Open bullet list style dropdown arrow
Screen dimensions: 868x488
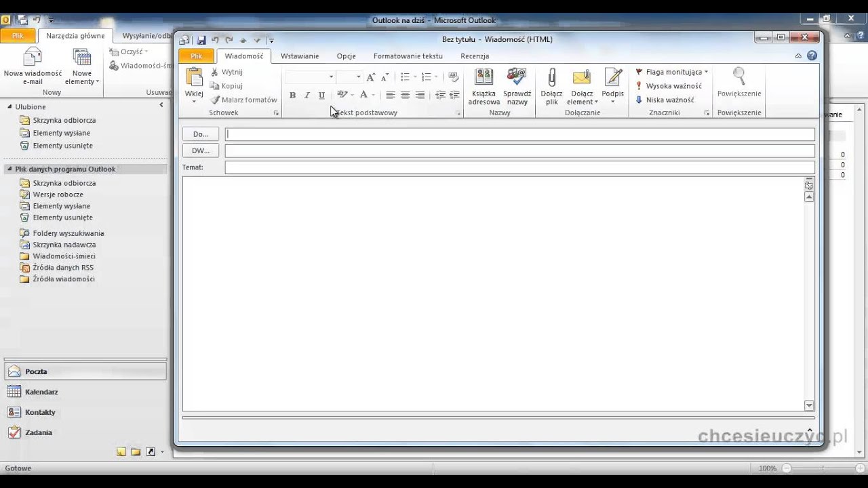click(x=415, y=77)
